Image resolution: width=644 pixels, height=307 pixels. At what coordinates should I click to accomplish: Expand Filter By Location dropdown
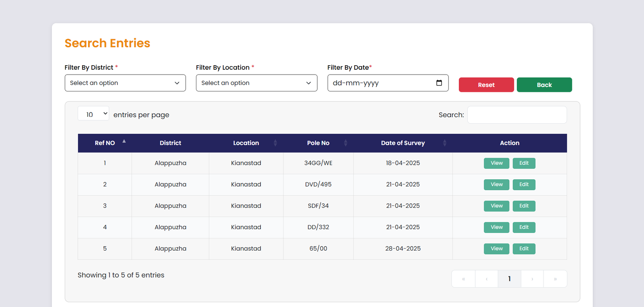coord(256,83)
